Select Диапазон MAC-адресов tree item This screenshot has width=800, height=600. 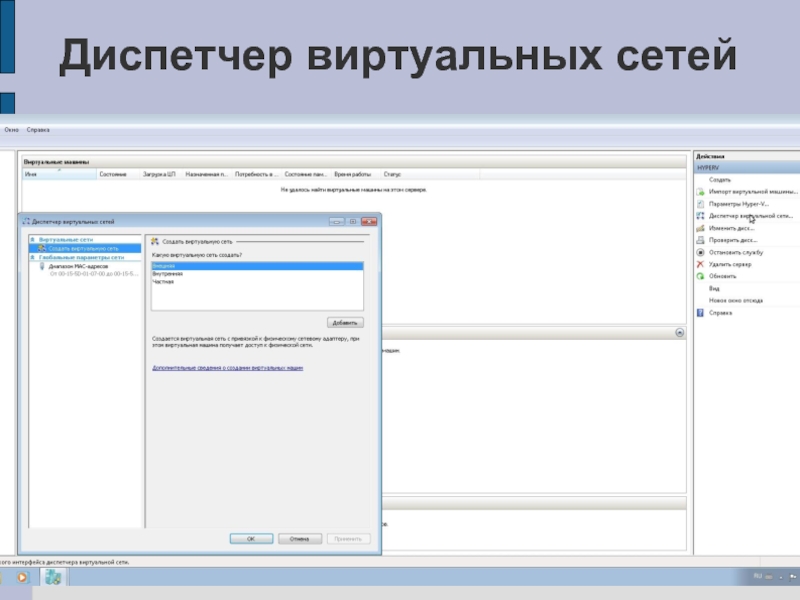78,266
